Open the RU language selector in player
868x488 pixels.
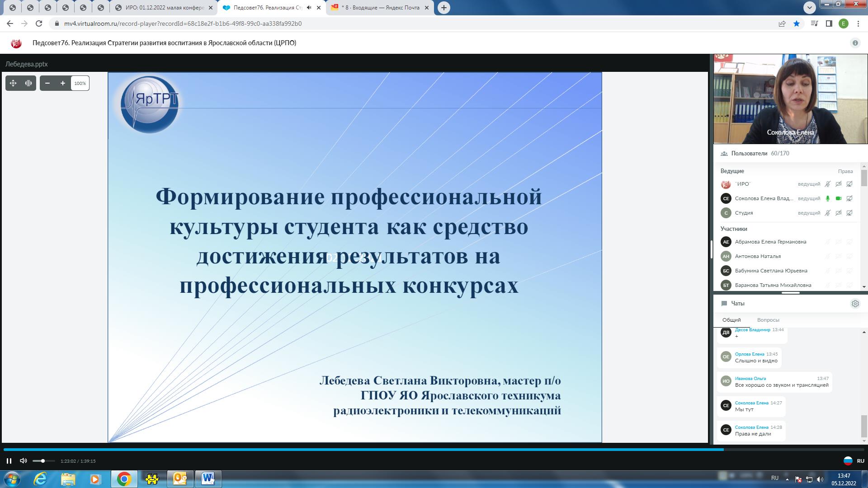pos(854,461)
